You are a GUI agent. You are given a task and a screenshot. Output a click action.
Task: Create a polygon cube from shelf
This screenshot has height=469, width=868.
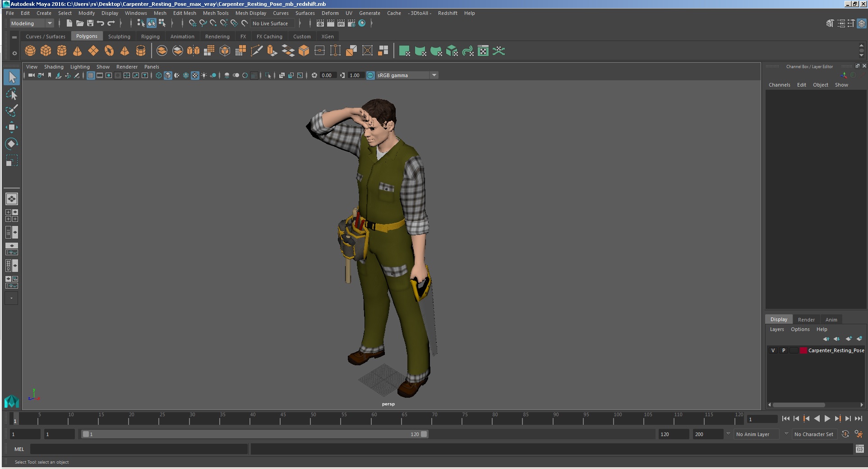coord(46,51)
